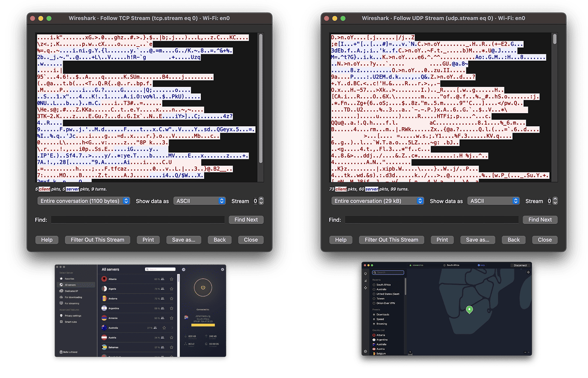The image size is (588, 378).
Task: Open the mesh network icon in the map VPN sidebar
Action: coord(366,288)
